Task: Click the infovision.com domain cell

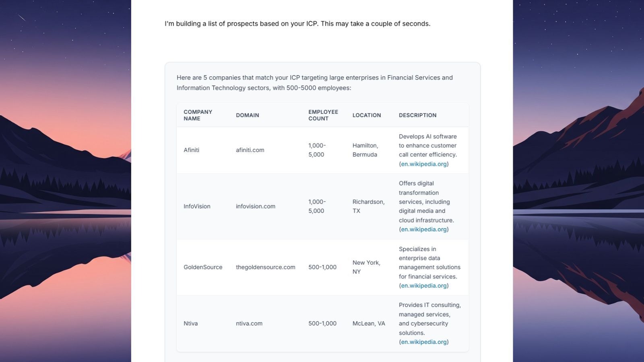Action: click(255, 206)
